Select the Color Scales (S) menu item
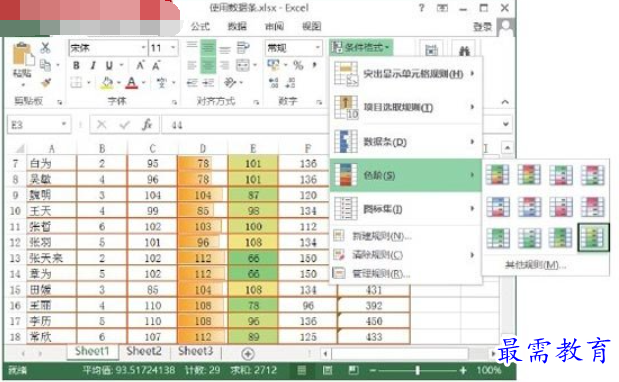Viewport: 619px width, 382px height. click(x=406, y=175)
